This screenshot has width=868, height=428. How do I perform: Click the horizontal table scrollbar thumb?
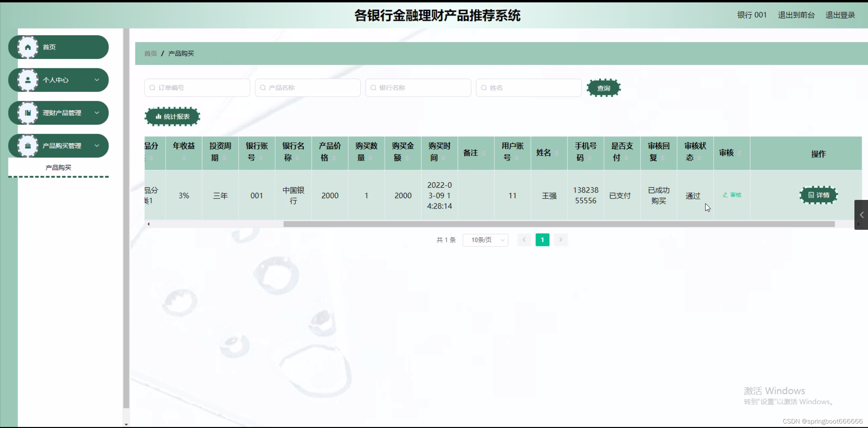coord(559,224)
